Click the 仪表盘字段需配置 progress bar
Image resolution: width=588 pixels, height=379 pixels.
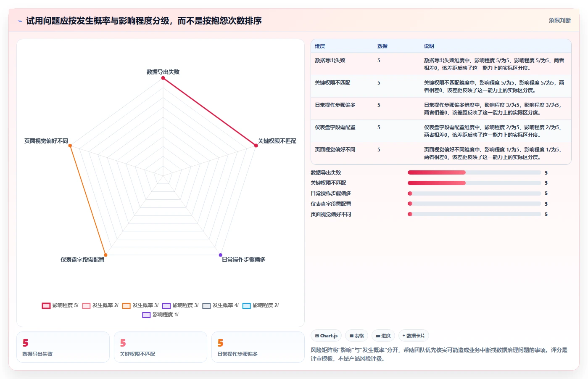[475, 204]
